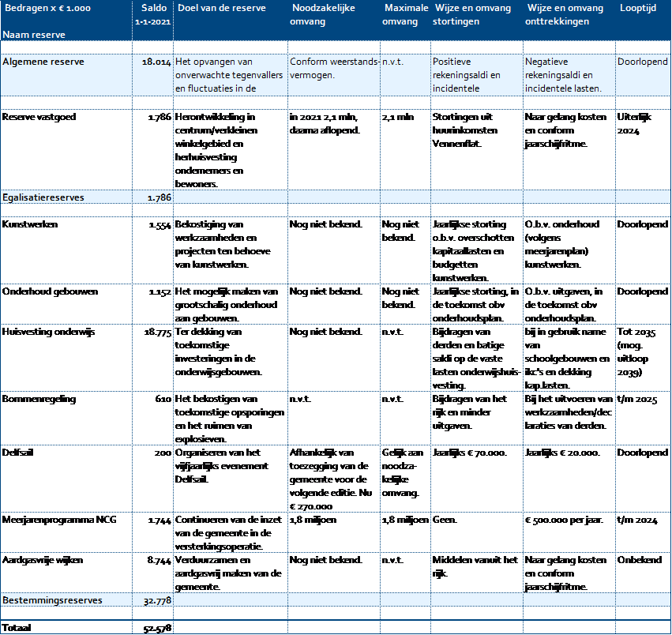Select the 'Noodzakelijke omvang' column header
672x635 pixels.
(323, 14)
